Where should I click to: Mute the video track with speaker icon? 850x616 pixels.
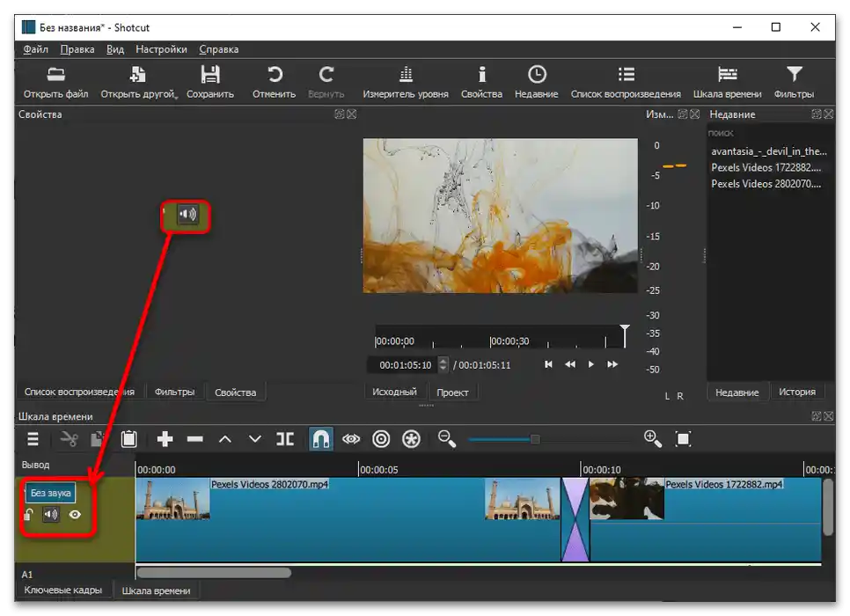(51, 514)
